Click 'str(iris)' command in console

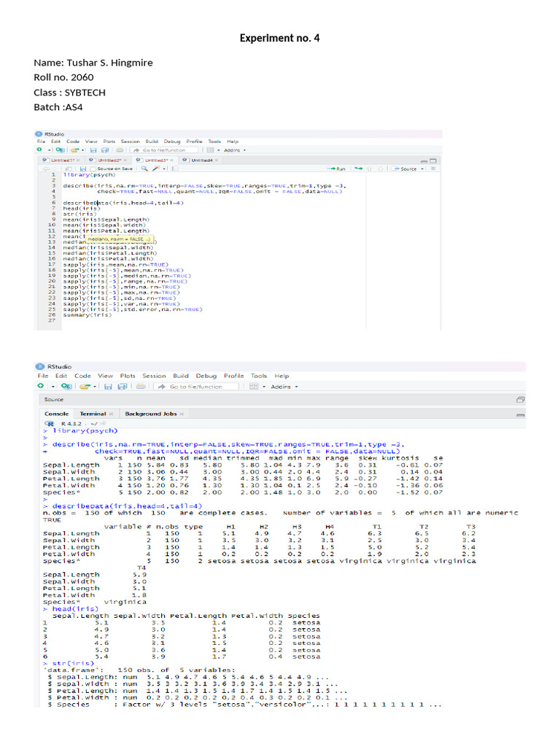(x=73, y=664)
